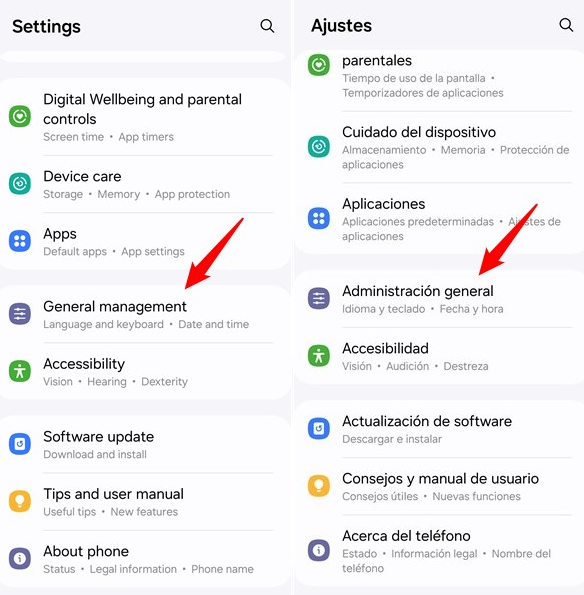The image size is (584, 595).
Task: Tap the green Accessibility person icon
Action: pyautogui.click(x=20, y=371)
